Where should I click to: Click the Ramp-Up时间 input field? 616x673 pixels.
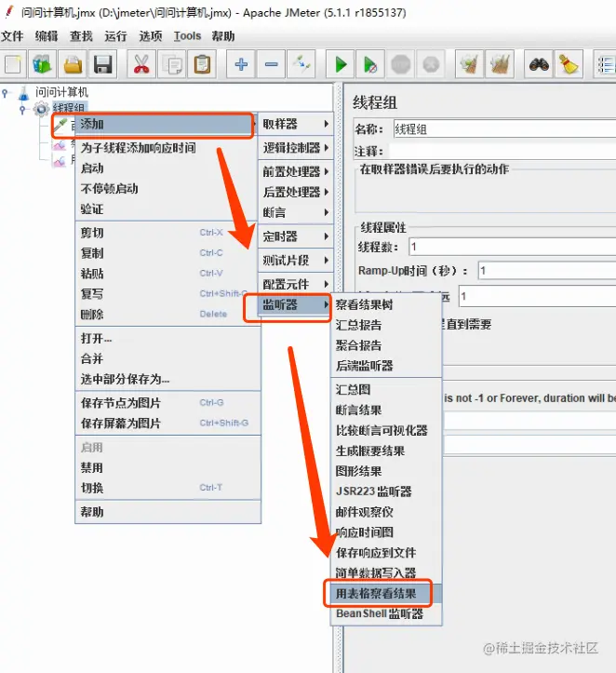[x=547, y=271]
